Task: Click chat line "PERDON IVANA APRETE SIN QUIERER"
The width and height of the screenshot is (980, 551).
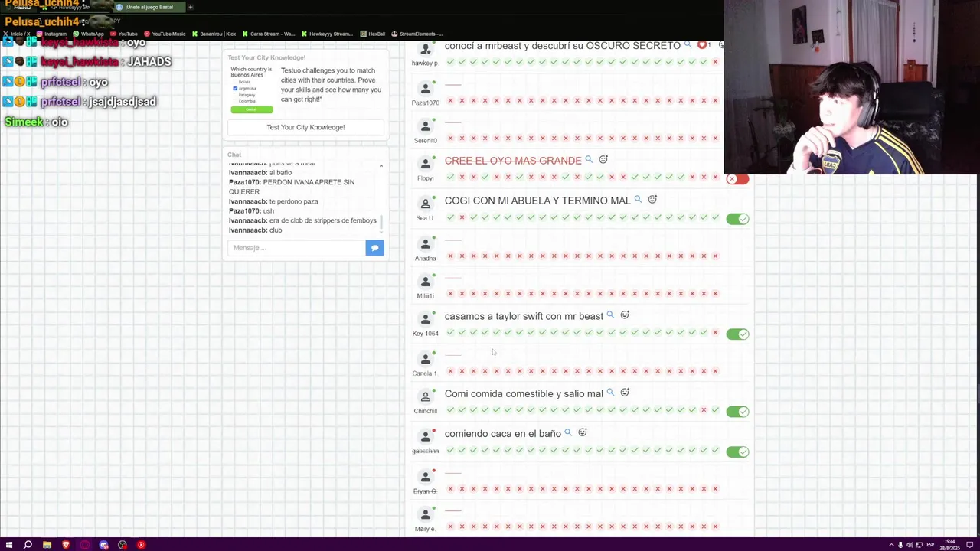Action: pos(292,187)
